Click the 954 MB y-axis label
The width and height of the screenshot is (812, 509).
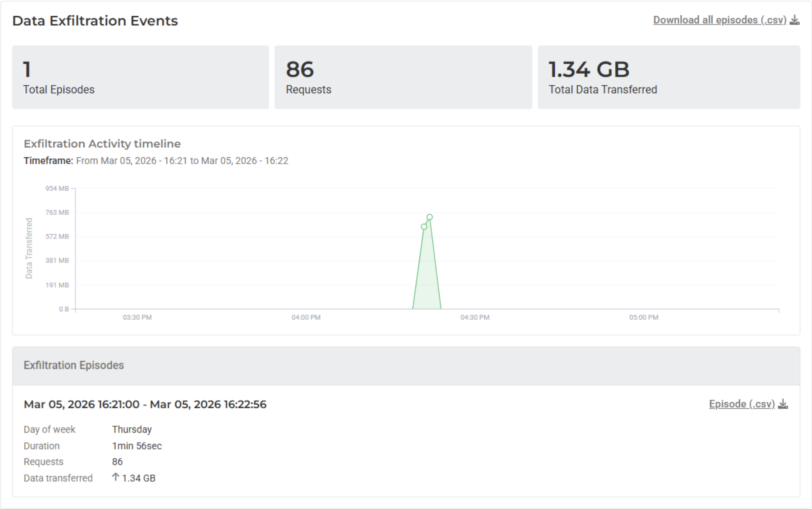[x=57, y=188]
